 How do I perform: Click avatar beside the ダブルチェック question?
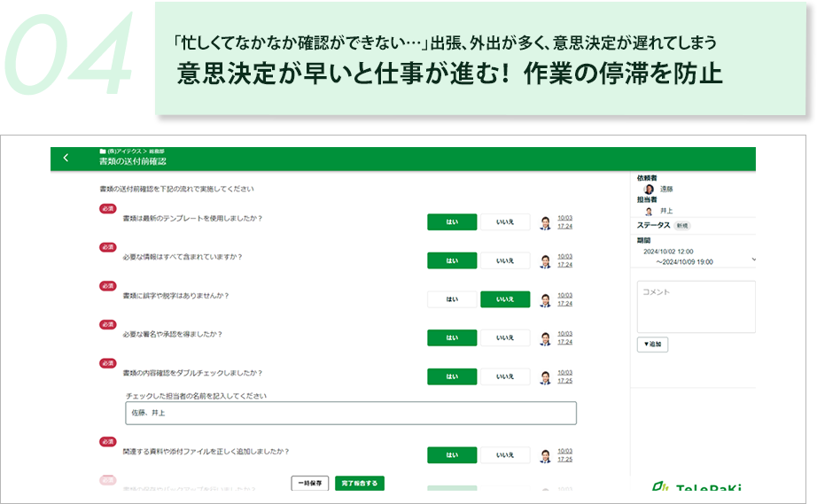click(546, 377)
